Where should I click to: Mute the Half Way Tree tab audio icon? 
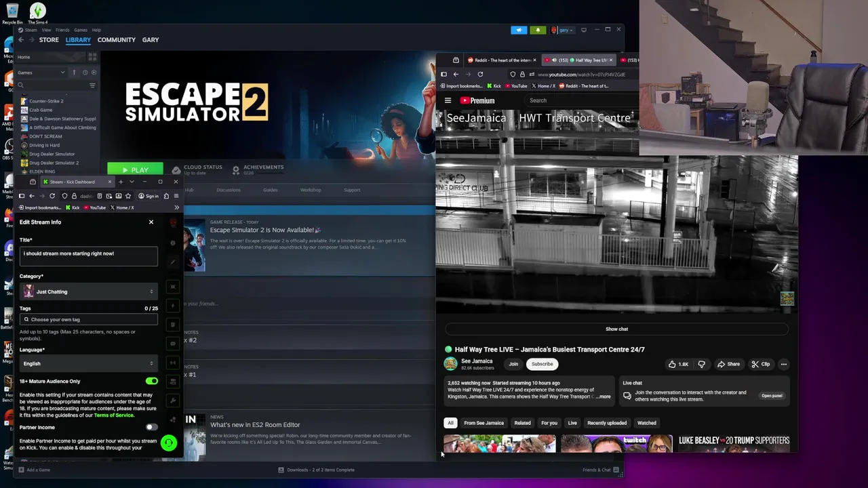point(554,60)
